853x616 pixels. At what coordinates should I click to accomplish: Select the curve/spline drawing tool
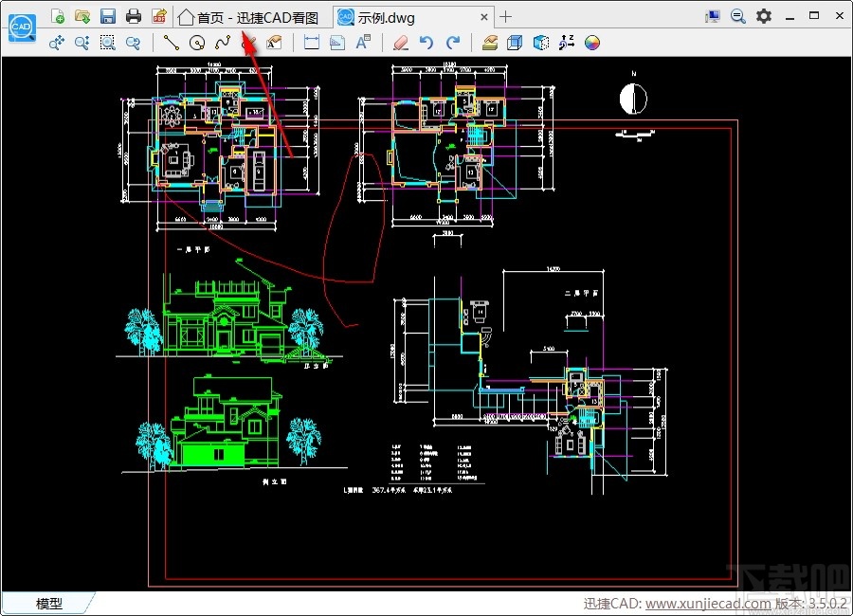(x=223, y=43)
